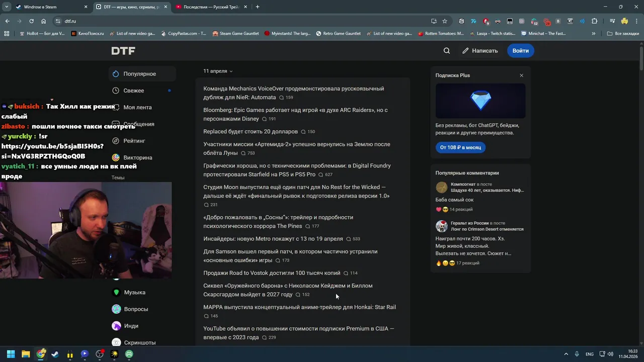Open Викторина in the sidebar

coord(142,157)
